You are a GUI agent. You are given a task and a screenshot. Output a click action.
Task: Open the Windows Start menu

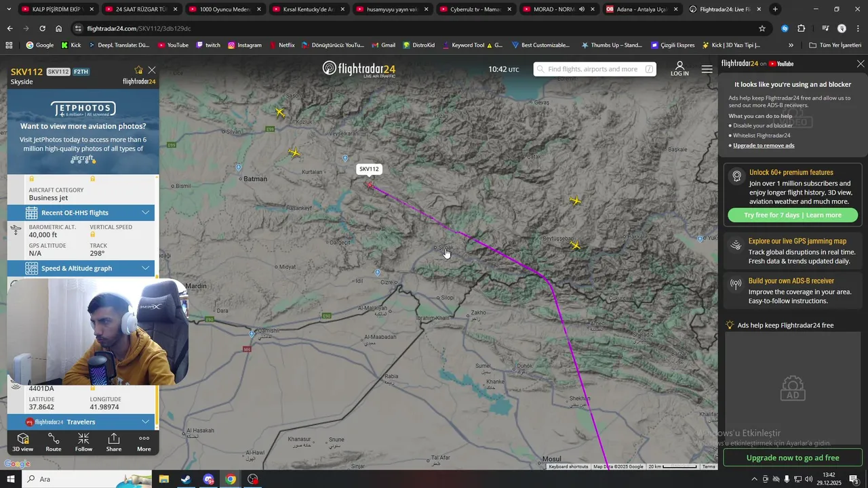tap(10, 479)
